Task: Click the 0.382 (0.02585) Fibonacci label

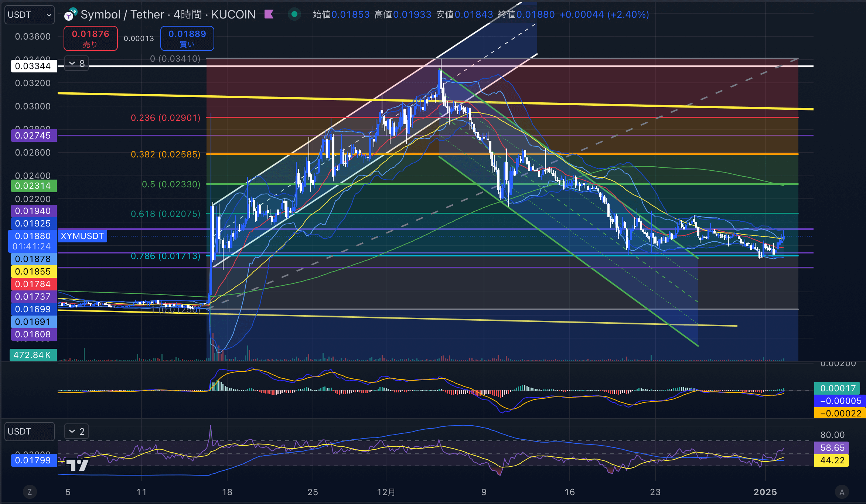Action: (x=166, y=154)
